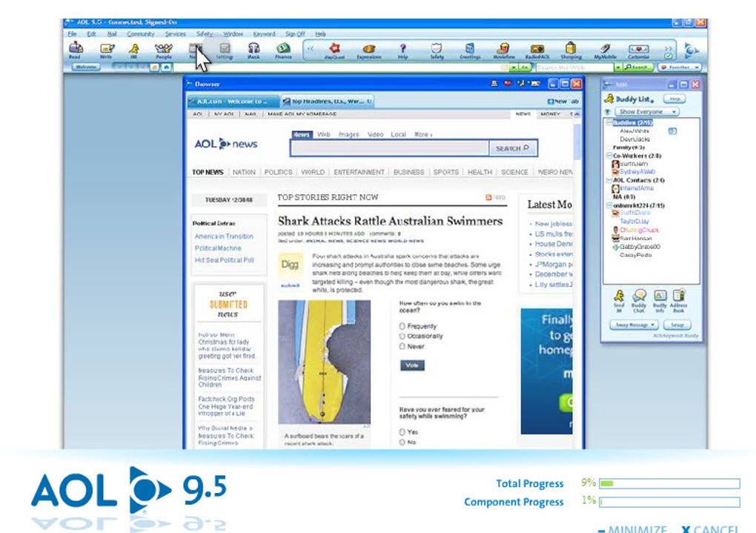Select the No radio button
The width and height of the screenshot is (756, 533).
(x=402, y=442)
